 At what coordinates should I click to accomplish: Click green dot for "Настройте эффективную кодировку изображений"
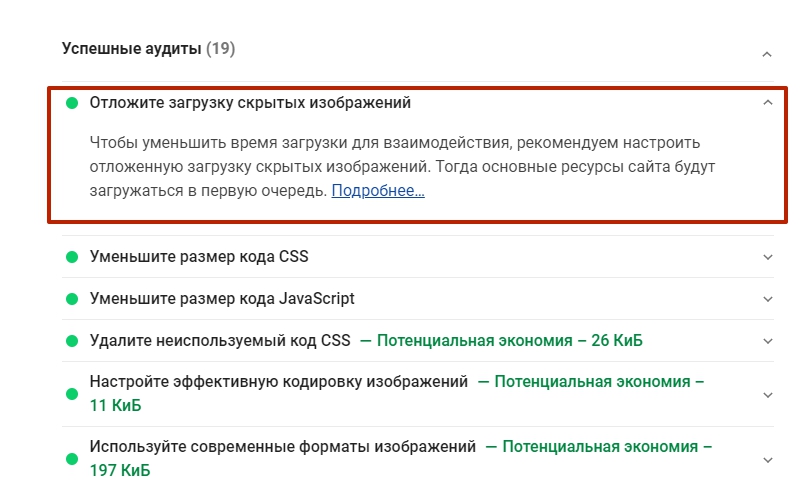72,394
